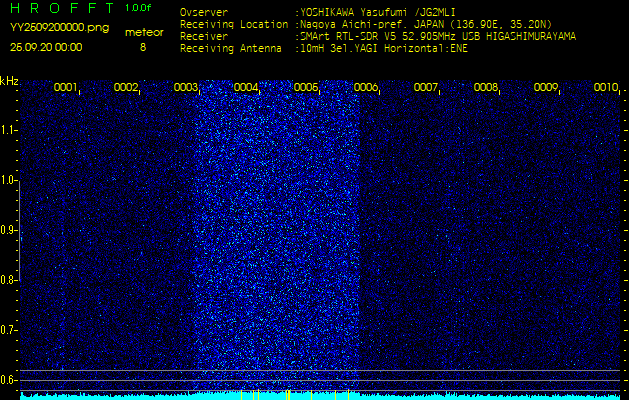The image size is (629, 400).
Task: Click the 1.1 kHz axis label
Action: pyautogui.click(x=7, y=130)
